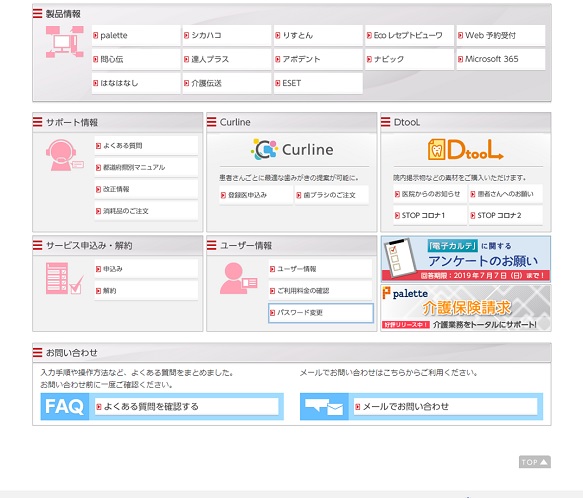
Task: Open ユーザー情報 link in user section
Action: tap(320, 269)
